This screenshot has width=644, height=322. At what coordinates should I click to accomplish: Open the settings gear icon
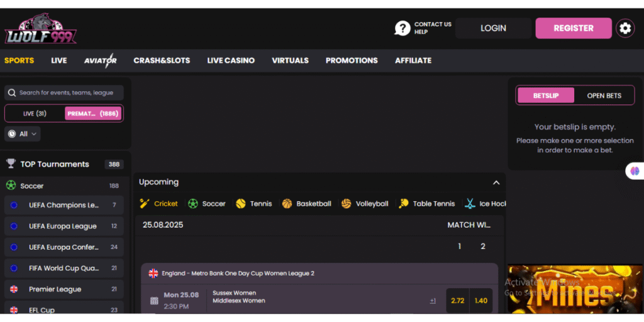tap(625, 28)
